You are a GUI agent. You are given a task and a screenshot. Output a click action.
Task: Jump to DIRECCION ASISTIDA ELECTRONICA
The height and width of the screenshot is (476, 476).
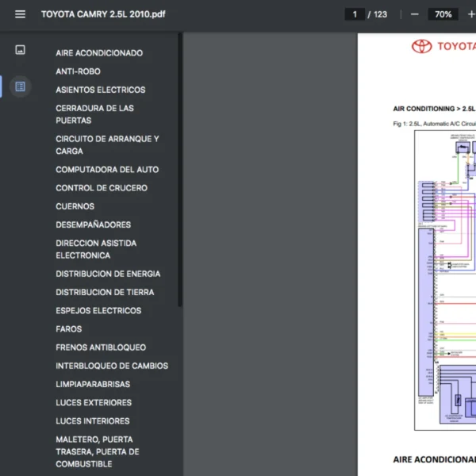[x=96, y=250]
